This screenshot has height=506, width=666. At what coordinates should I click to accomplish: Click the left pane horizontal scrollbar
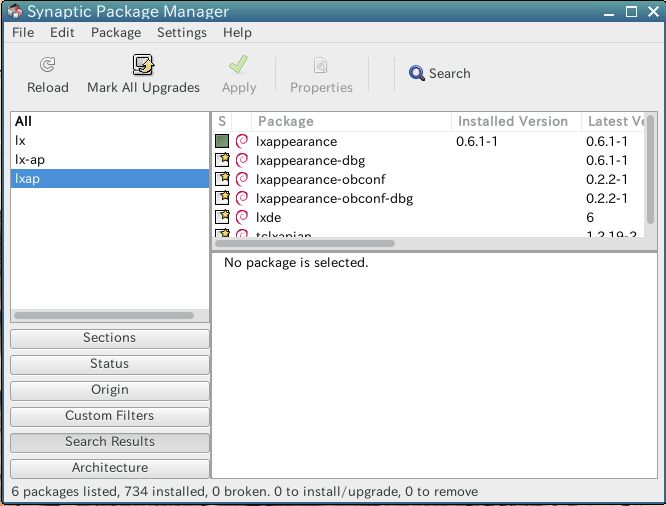(104, 315)
